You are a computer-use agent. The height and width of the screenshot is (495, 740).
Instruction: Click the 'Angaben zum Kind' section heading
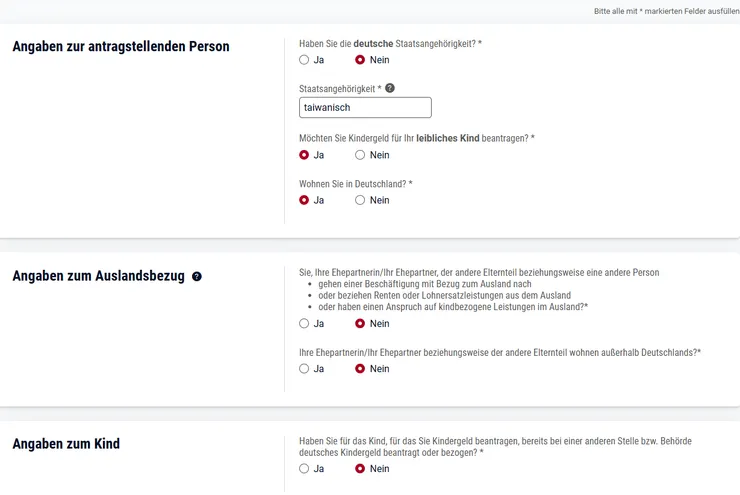click(x=66, y=444)
